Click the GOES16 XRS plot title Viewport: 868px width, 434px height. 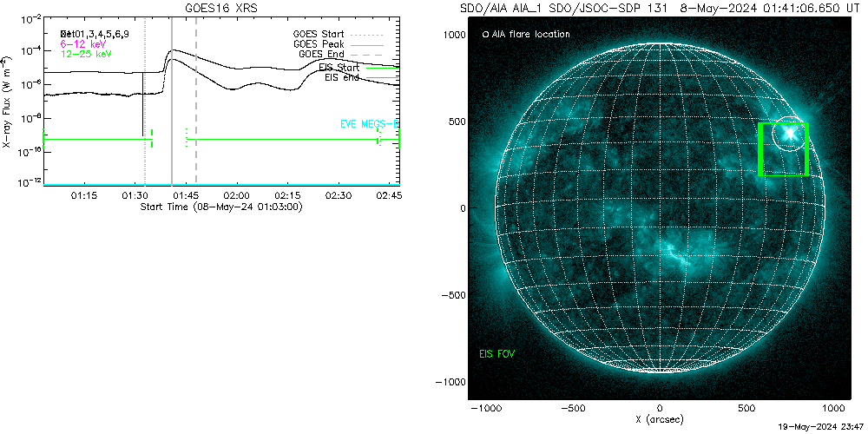(222, 9)
